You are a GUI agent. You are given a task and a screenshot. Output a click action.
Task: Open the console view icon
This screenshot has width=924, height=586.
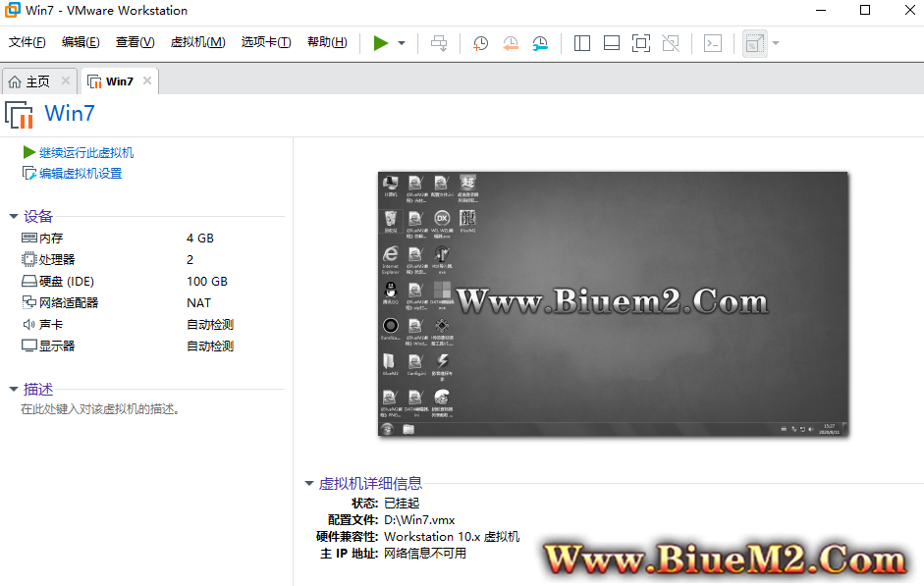(x=713, y=43)
